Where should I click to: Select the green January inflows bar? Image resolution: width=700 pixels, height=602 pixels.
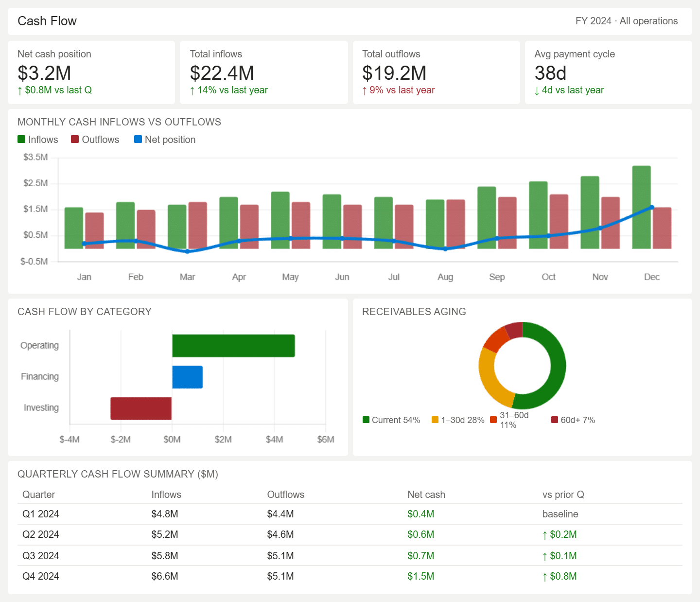coord(74,228)
